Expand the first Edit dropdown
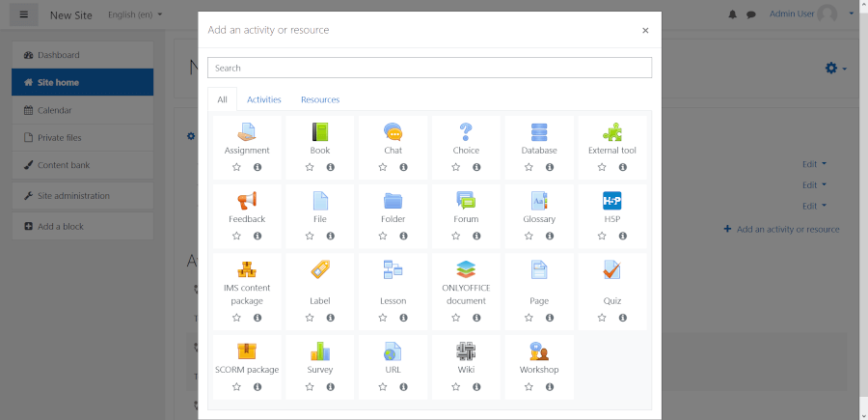868x420 pixels. [x=814, y=164]
